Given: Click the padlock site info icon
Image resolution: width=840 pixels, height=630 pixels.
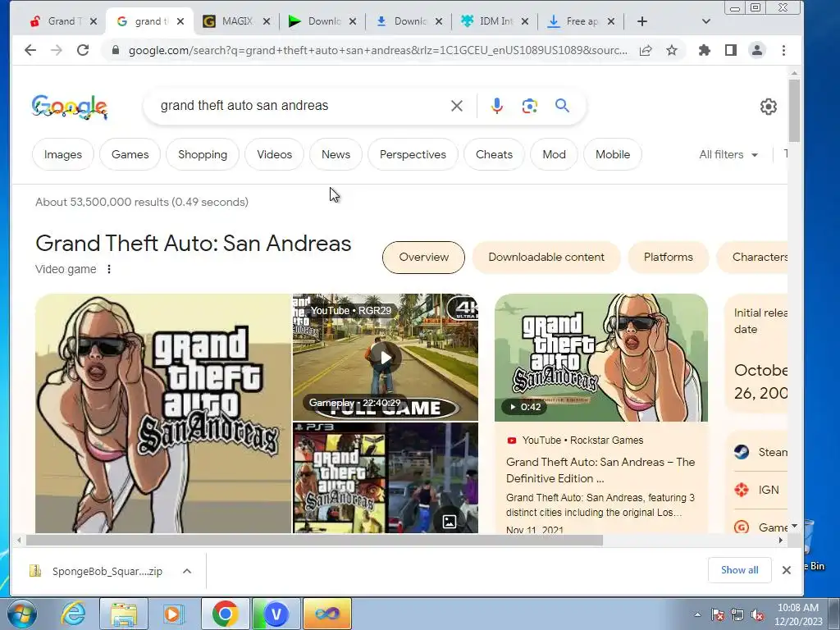Looking at the screenshot, I should (x=115, y=50).
